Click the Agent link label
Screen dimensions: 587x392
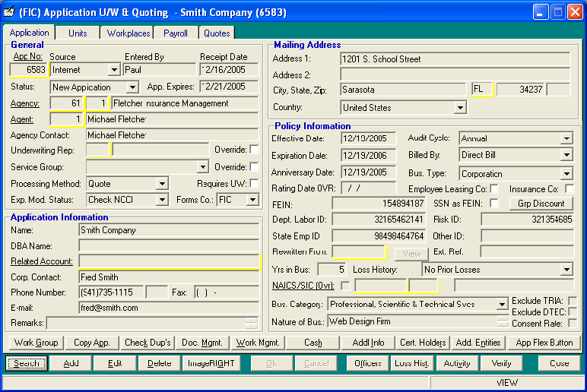coord(22,119)
